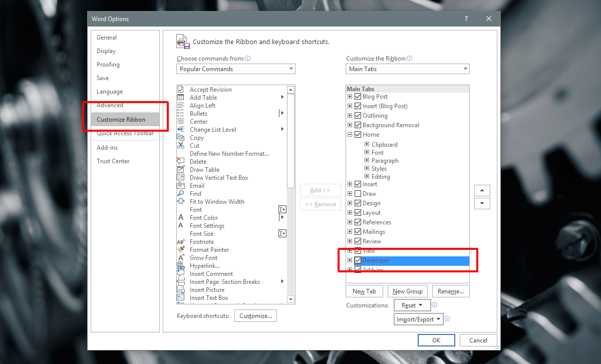The width and height of the screenshot is (601, 364).
Task: Uncheck the Mailings tab checkbox
Action: pyautogui.click(x=358, y=232)
